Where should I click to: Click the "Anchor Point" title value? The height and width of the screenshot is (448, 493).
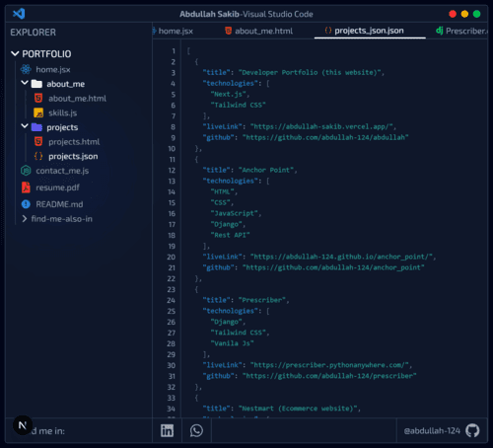[267, 170]
